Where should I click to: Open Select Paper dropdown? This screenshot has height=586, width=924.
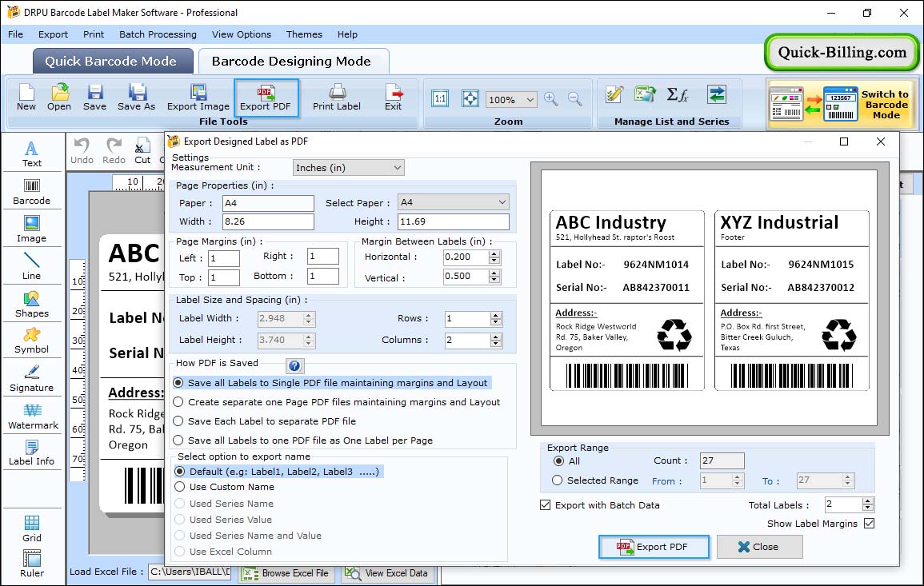tap(453, 202)
